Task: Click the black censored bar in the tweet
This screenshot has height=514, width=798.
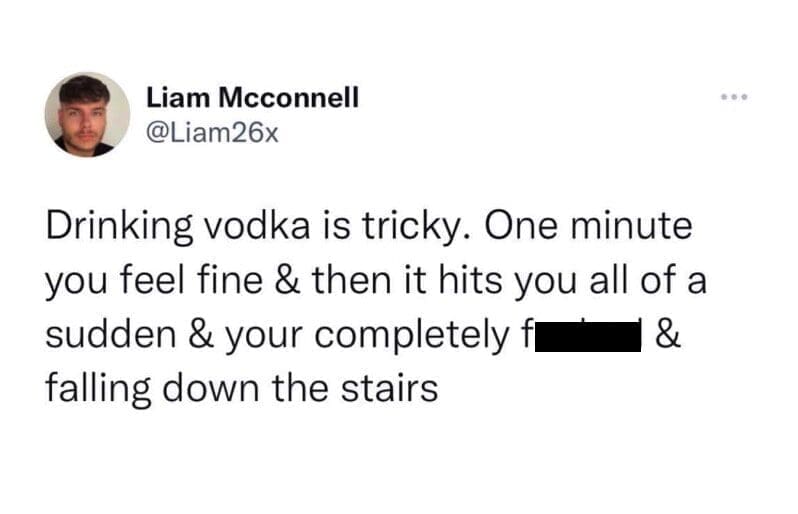Action: (x=590, y=336)
